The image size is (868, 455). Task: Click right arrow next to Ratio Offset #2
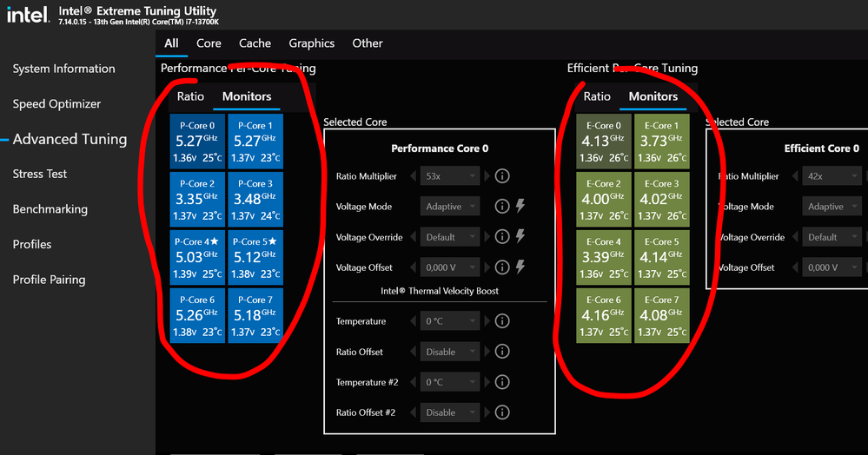click(487, 412)
